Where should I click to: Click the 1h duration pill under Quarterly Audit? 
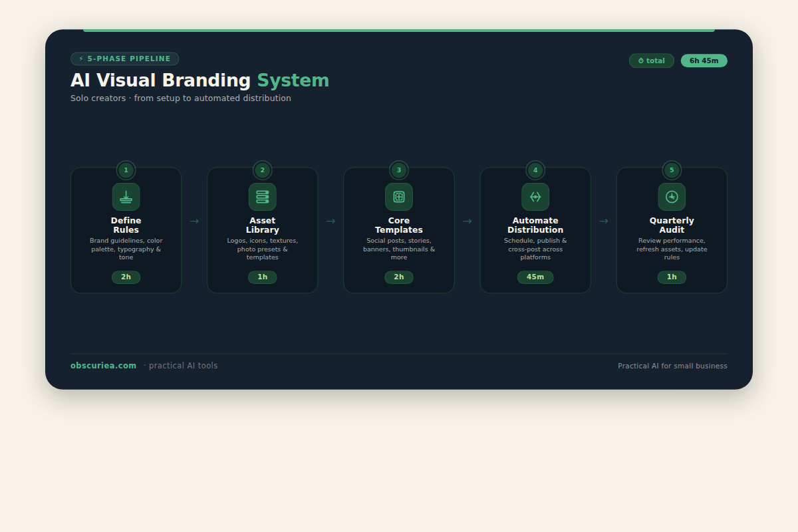point(672,277)
